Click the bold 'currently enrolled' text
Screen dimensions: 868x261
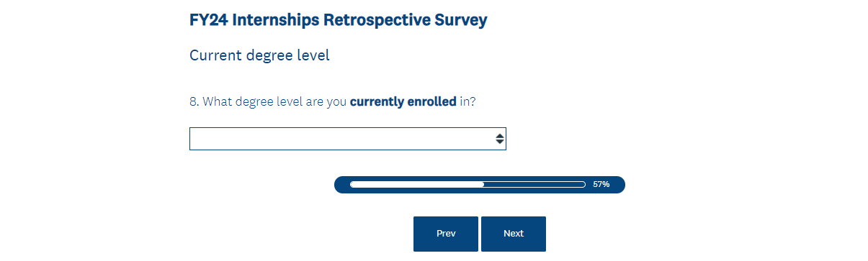tap(403, 101)
